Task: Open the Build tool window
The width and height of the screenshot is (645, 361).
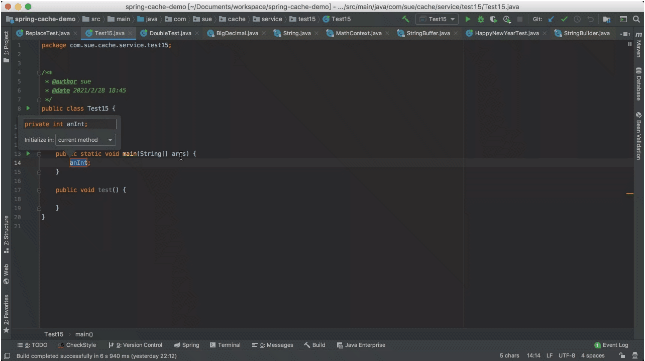Action: 315,345
